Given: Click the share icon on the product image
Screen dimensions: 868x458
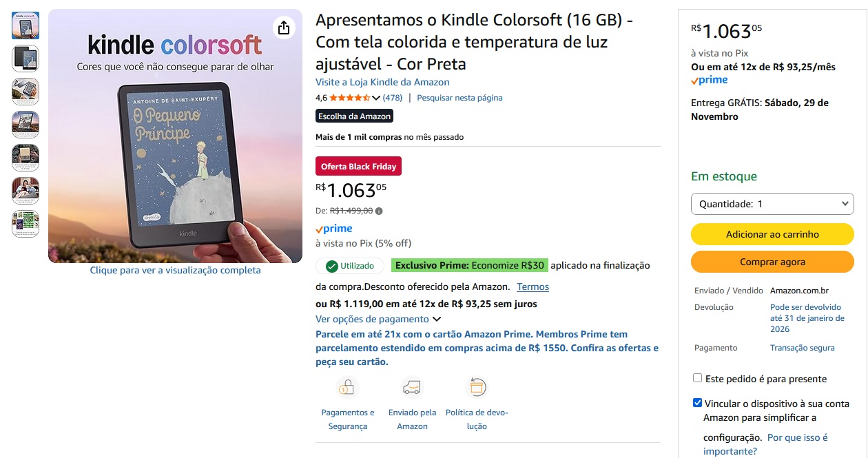Looking at the screenshot, I should pos(283,28).
